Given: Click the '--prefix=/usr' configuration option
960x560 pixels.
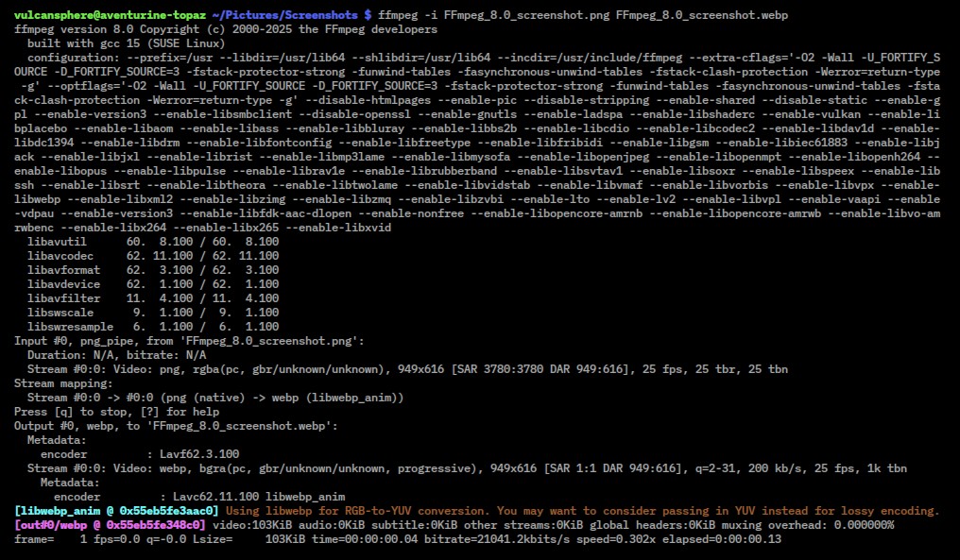Looking at the screenshot, I should (x=169, y=57).
